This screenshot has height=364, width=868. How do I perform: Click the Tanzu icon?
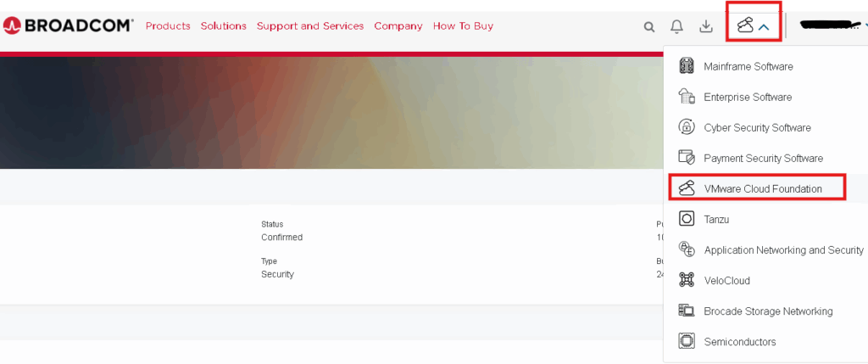tap(687, 219)
